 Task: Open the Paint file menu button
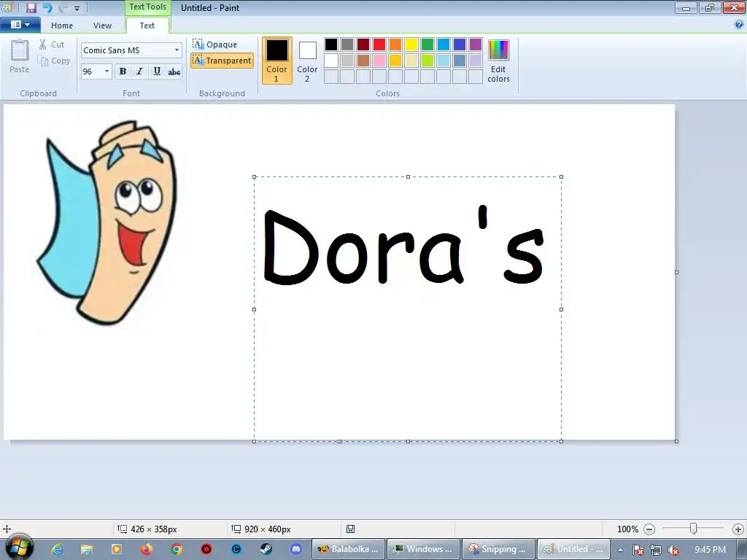click(x=20, y=25)
